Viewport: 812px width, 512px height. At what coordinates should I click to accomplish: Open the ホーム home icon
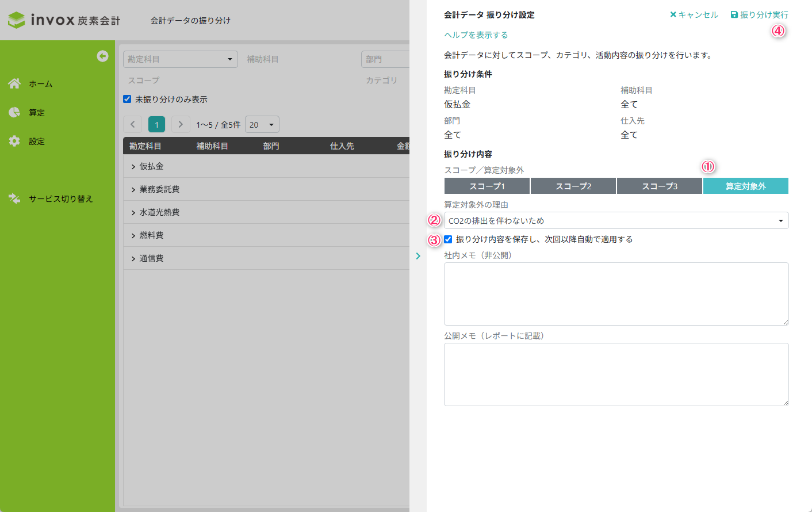pyautogui.click(x=14, y=83)
